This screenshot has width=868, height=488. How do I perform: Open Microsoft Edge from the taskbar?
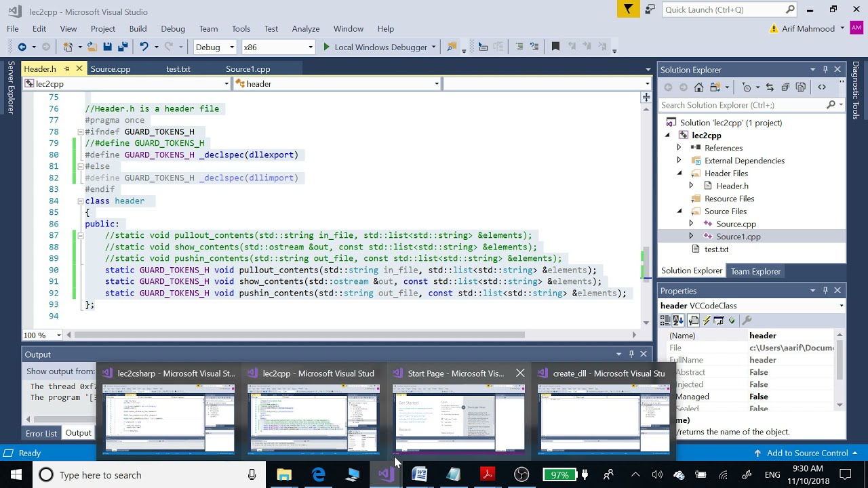(318, 474)
